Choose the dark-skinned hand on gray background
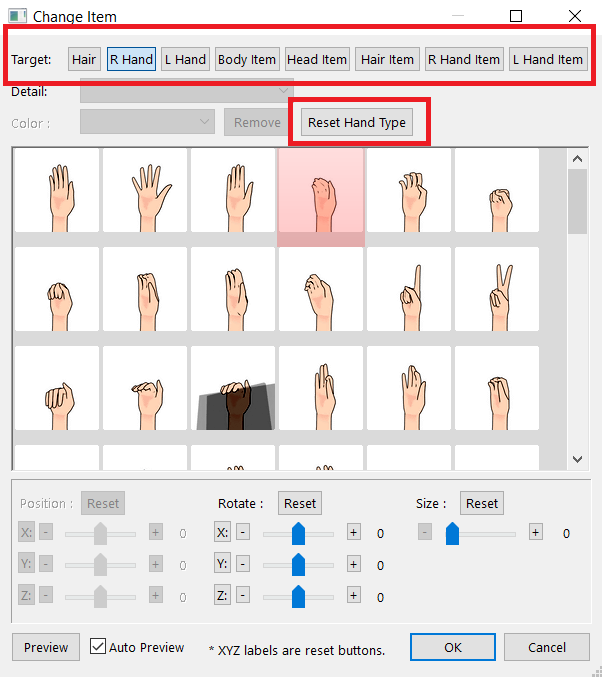This screenshot has height=677, width=602. coord(233,388)
